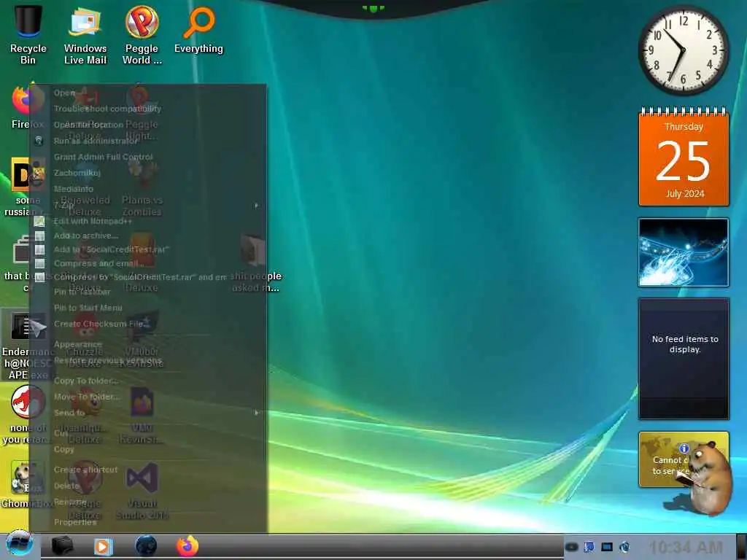The width and height of the screenshot is (747, 560).
Task: Choose Properties in the context menu
Action: [x=147, y=522]
